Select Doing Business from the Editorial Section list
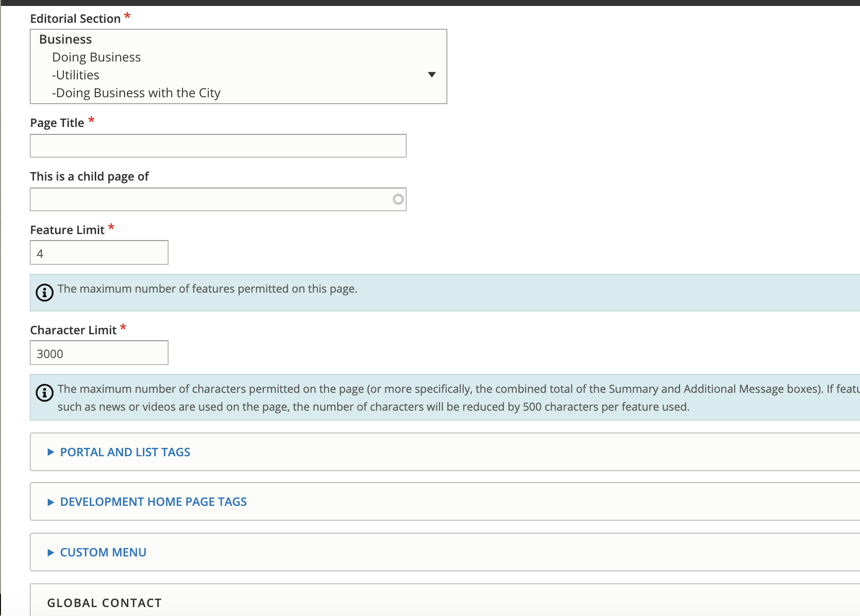Image resolution: width=860 pixels, height=616 pixels. coord(96,57)
